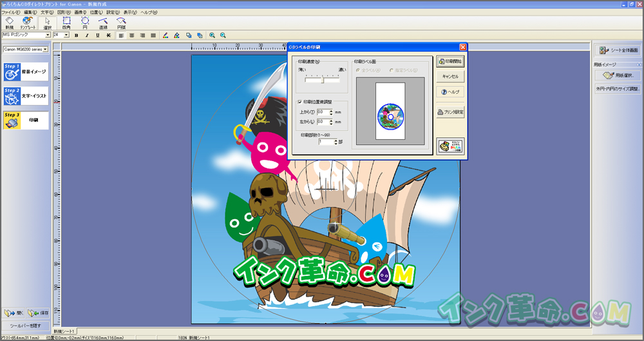Viewport: 644px width, 341px height.
Task: Select the 新規シート1 sheet tab
Action: pyautogui.click(x=64, y=331)
